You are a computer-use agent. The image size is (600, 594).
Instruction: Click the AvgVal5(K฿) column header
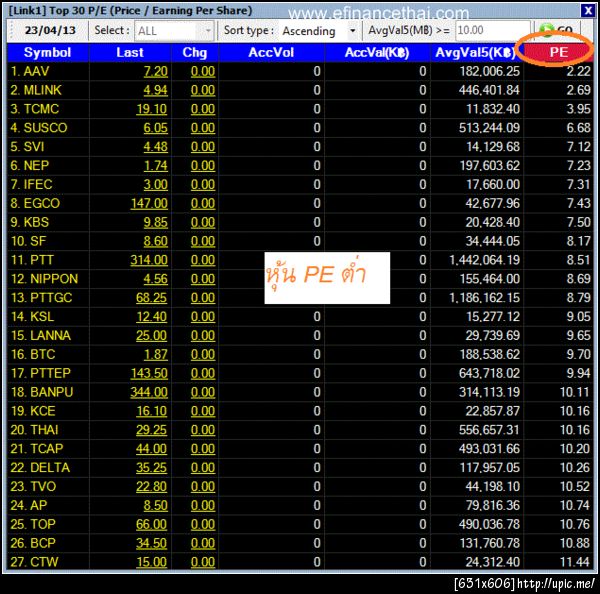[x=476, y=52]
